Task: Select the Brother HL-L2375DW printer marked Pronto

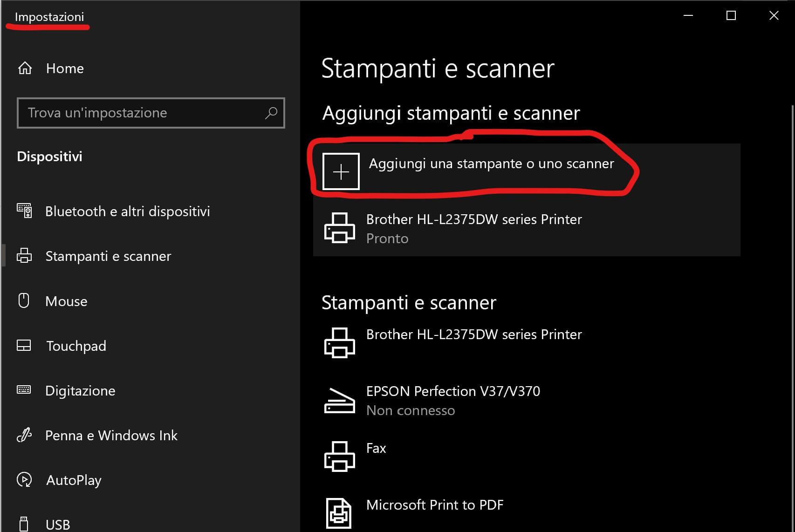Action: click(x=473, y=228)
